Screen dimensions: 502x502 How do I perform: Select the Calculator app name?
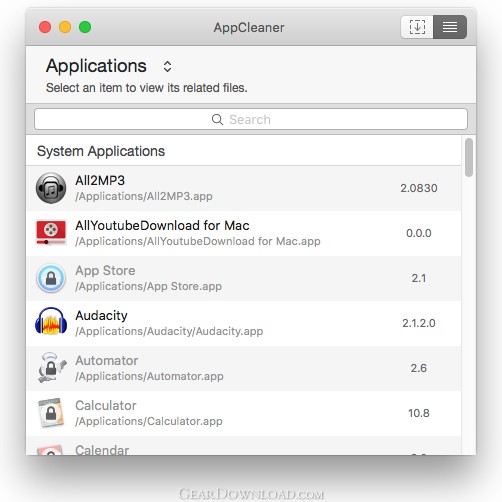pyautogui.click(x=106, y=406)
